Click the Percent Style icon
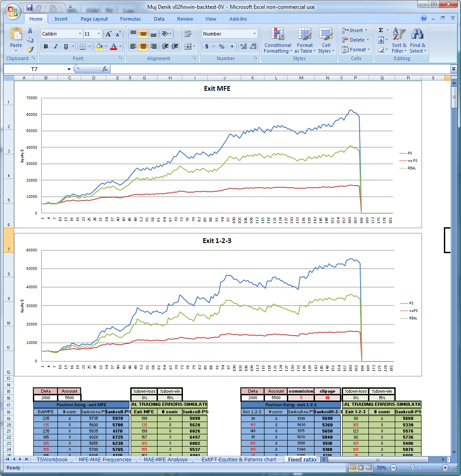The image size is (461, 476). click(x=222, y=47)
